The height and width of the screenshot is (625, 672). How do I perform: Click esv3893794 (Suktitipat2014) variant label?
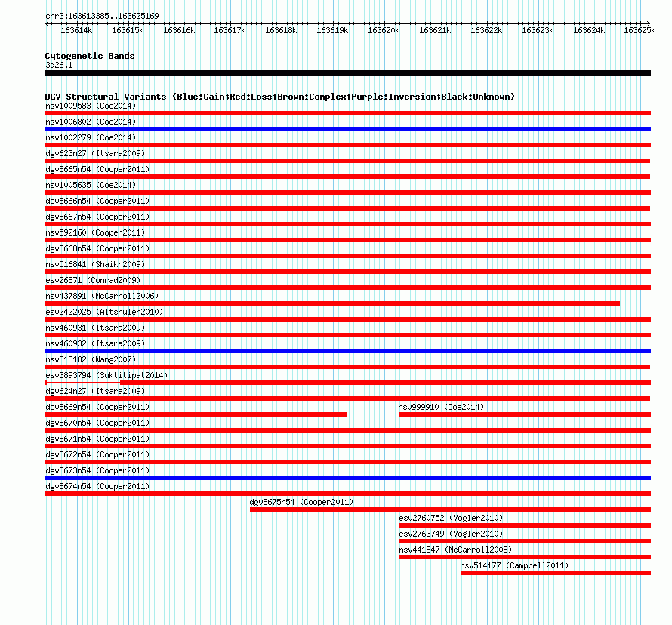106,375
